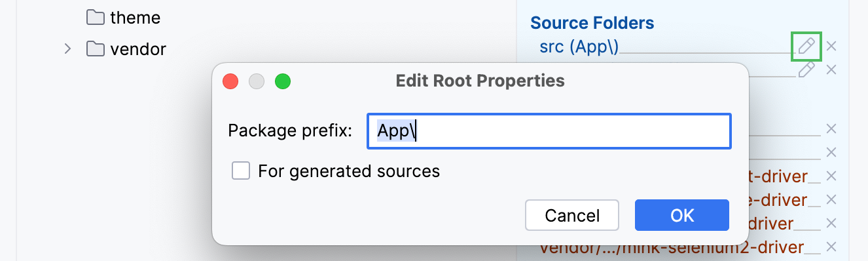This screenshot has width=868, height=261.
Task: Remove the src (App\) source folder with X
Action: tap(831, 46)
